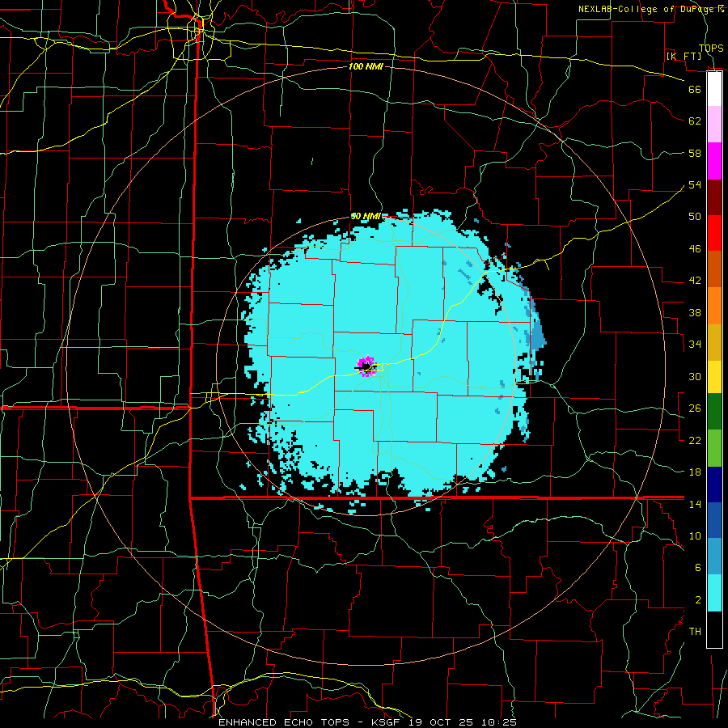Click the KSGF station identifier
The height and width of the screenshot is (728, 728).
point(387,722)
